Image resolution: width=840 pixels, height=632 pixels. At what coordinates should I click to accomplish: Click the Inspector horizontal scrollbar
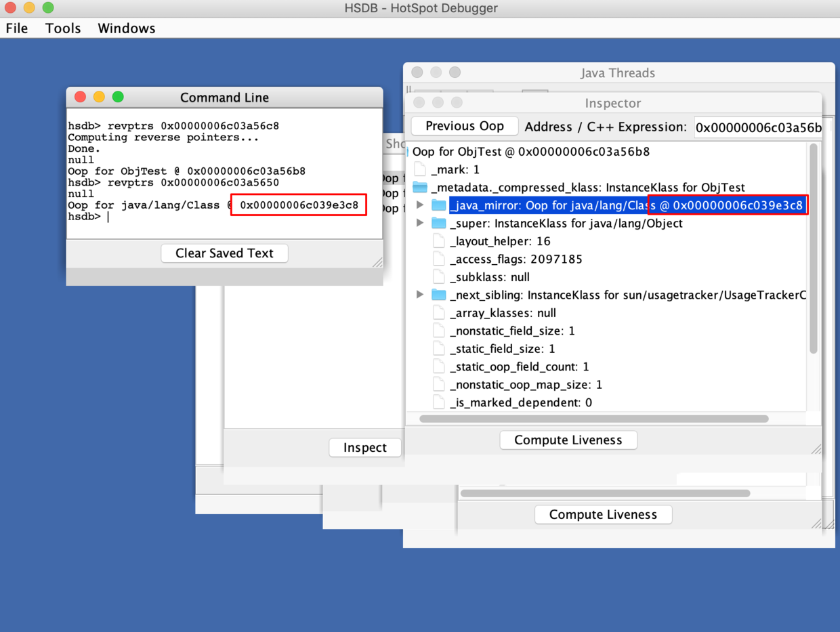coord(593,419)
